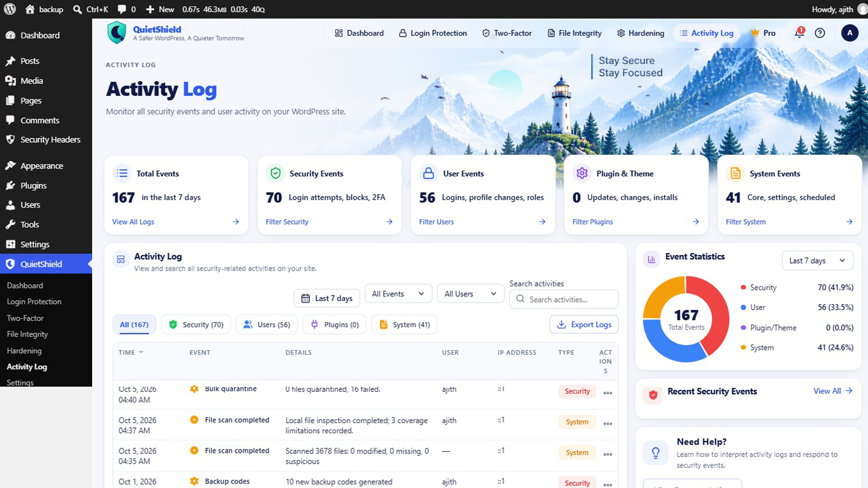Open the Last 7 days date filter
This screenshot has height=488, width=868.
coord(327,298)
